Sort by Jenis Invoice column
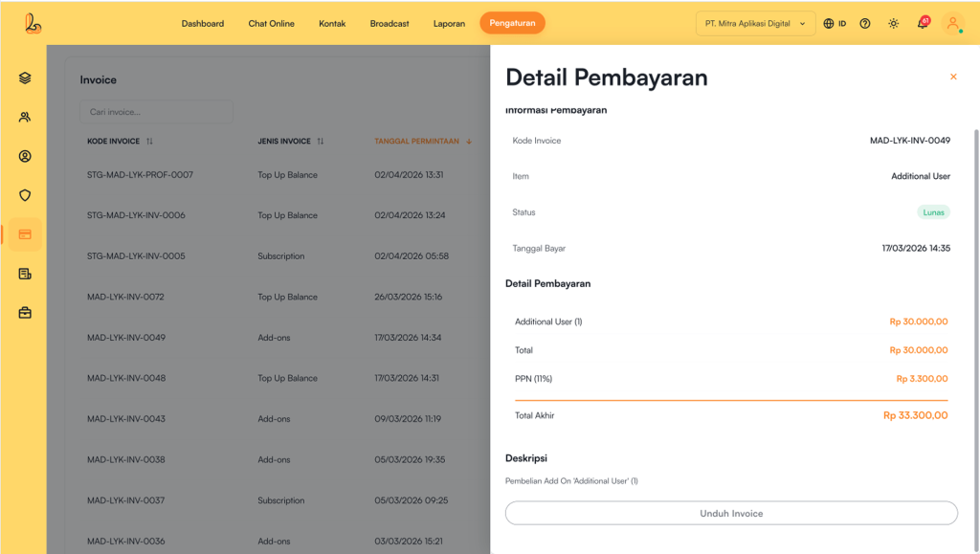Image resolution: width=980 pixels, height=554 pixels. coord(321,142)
